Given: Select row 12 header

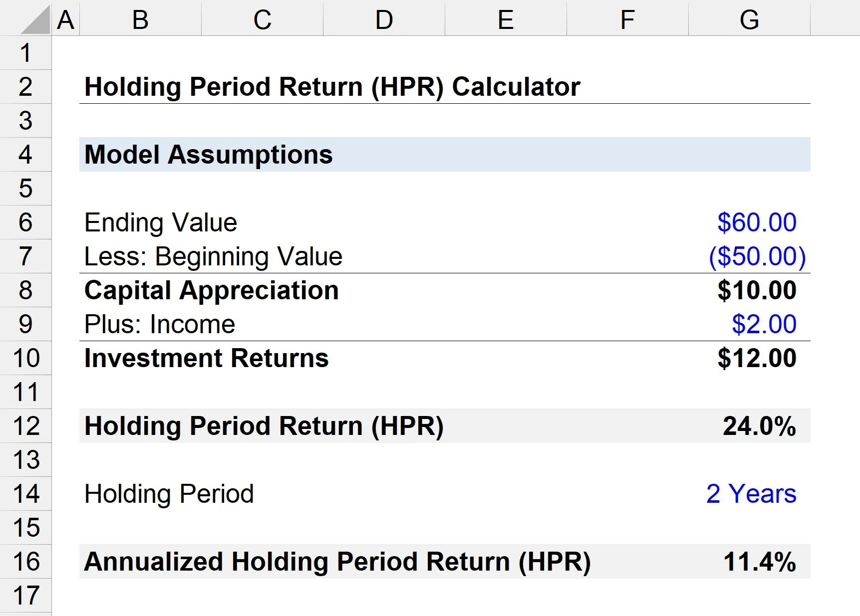Looking at the screenshot, I should (x=25, y=426).
